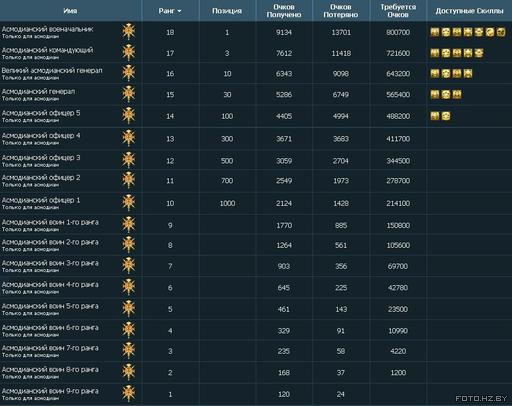
Task: Click emblem icon of Асмодианский военачальник row
Action: coord(129,32)
